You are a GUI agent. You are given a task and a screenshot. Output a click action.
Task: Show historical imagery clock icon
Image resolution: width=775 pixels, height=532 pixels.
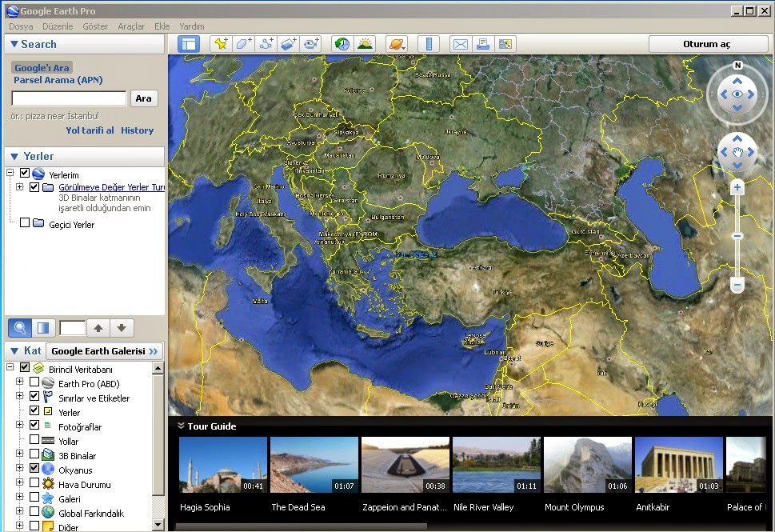(x=342, y=44)
